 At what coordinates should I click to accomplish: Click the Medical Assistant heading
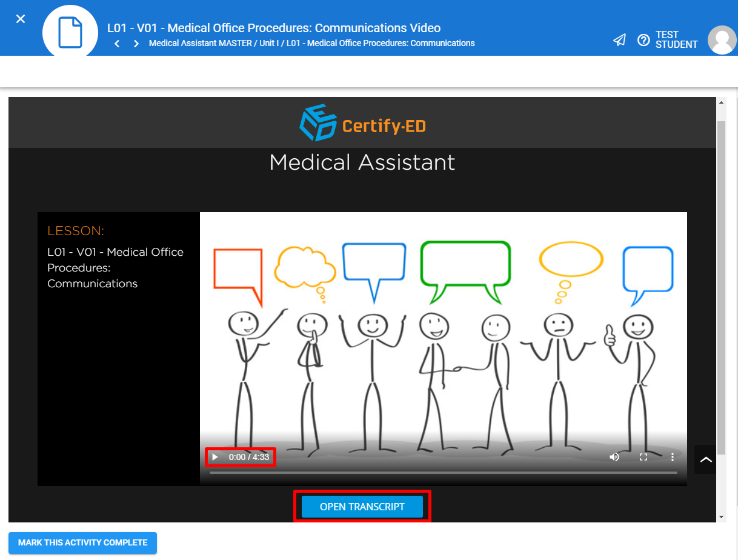[362, 162]
